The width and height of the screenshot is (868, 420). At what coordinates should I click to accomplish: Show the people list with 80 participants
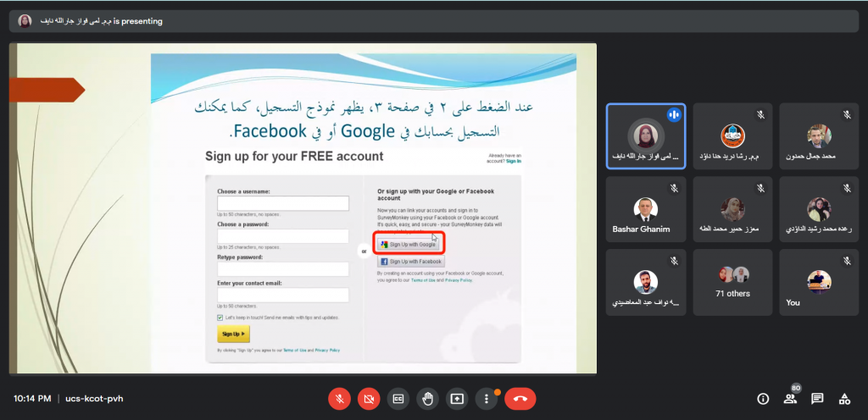(790, 398)
